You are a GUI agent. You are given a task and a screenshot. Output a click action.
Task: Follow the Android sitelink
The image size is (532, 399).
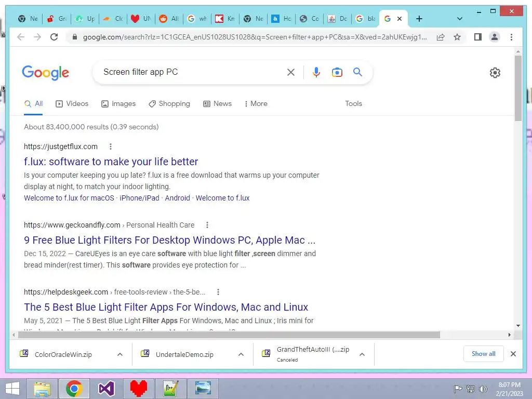coord(178,198)
